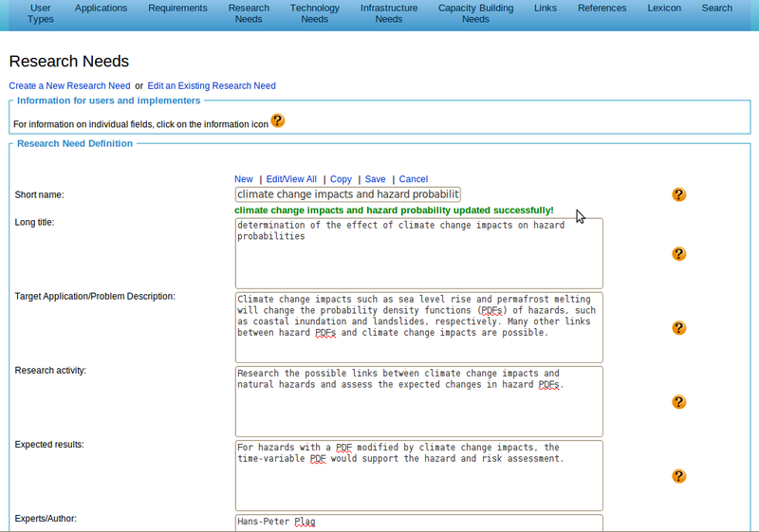The height and width of the screenshot is (532, 759).
Task: Navigate to Capacity Building Needs
Action: [475, 13]
